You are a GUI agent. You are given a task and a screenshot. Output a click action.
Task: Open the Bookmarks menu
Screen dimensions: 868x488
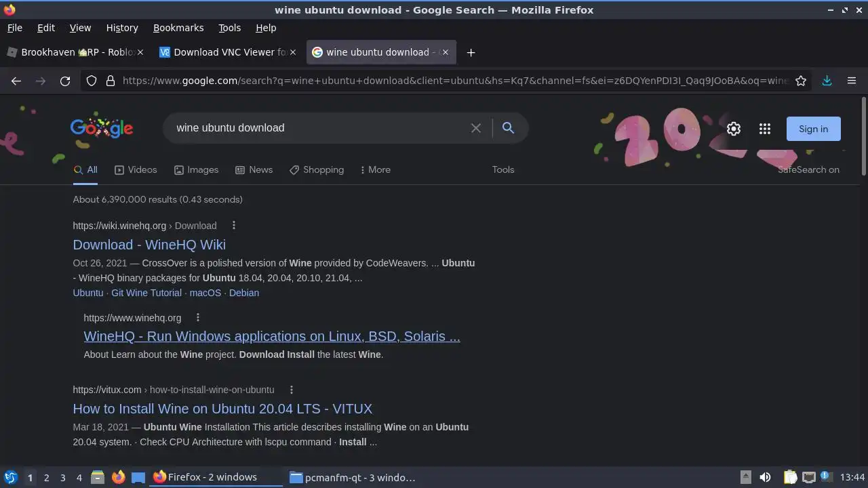click(178, 28)
